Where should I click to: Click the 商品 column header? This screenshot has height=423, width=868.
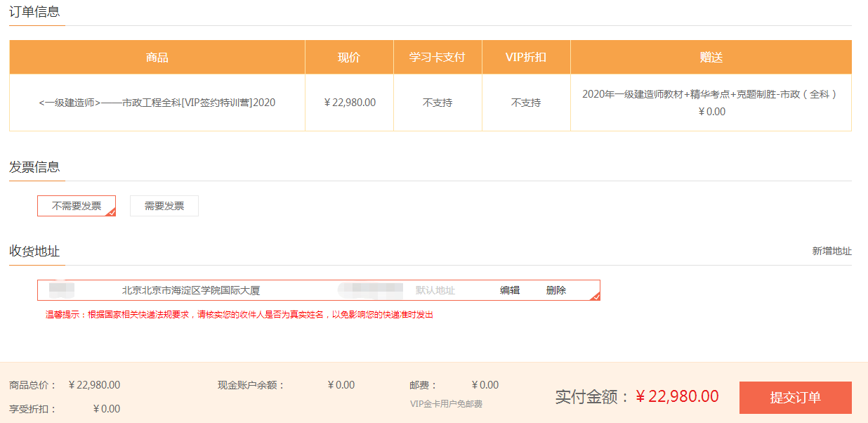click(x=156, y=57)
